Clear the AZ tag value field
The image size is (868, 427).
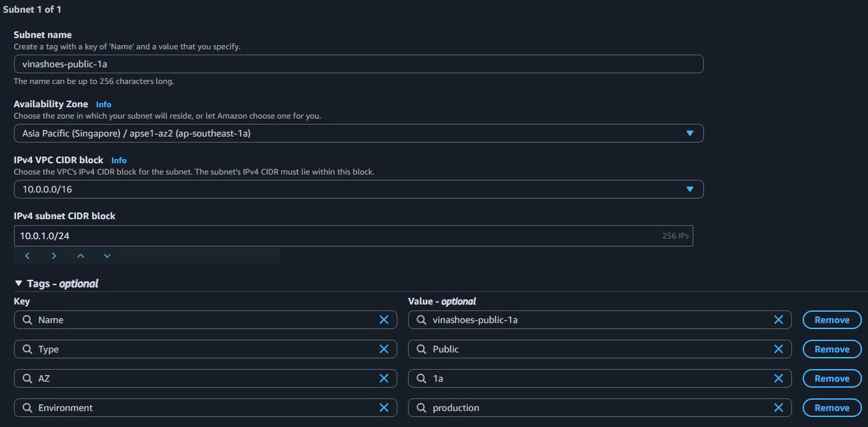click(x=778, y=378)
